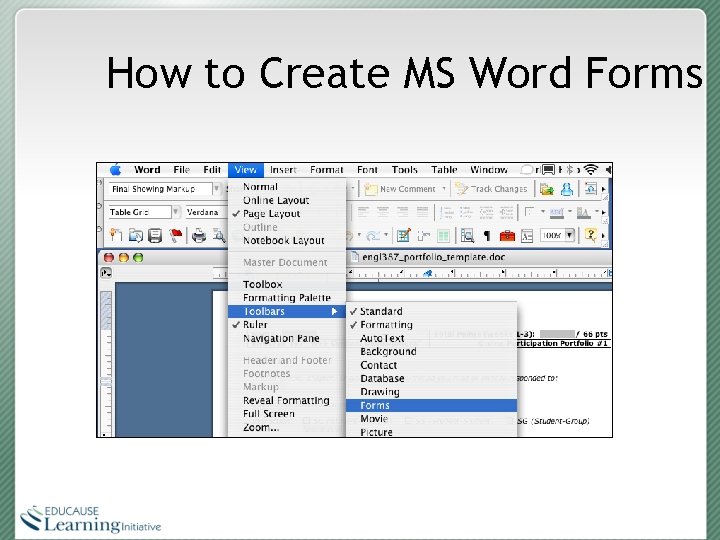
Task: Click the Justify alignment icon
Action: (x=422, y=212)
